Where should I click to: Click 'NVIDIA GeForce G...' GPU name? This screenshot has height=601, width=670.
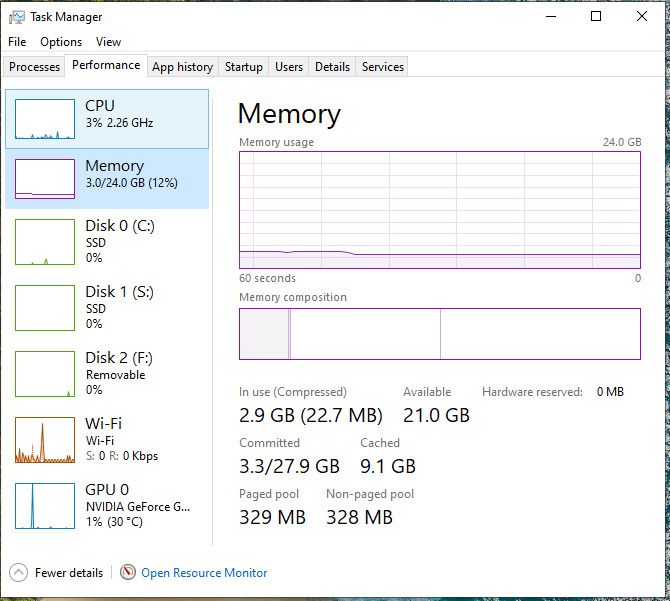point(138,507)
